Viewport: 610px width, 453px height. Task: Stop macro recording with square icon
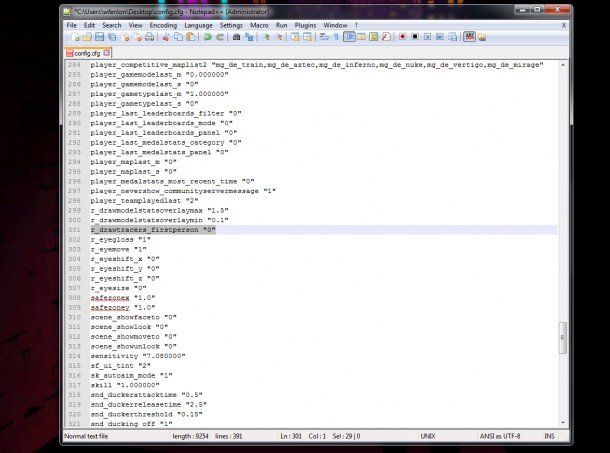(x=415, y=37)
